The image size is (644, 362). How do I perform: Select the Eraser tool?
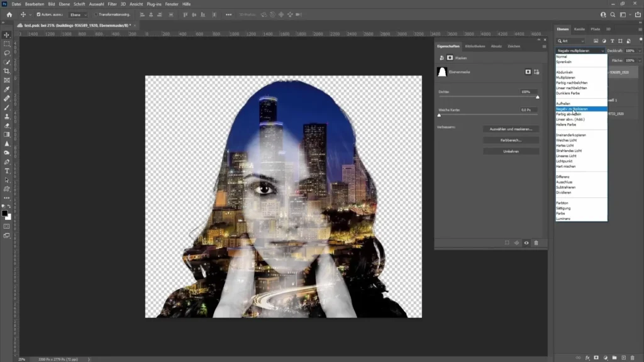pyautogui.click(x=7, y=125)
